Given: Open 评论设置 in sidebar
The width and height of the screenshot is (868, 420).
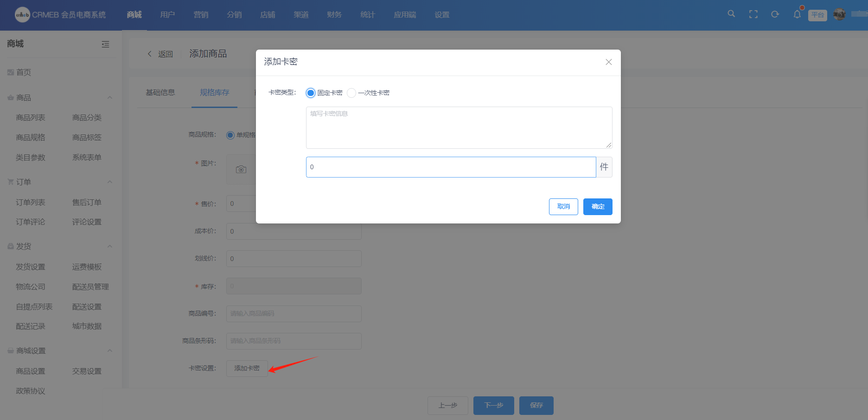Looking at the screenshot, I should point(87,222).
